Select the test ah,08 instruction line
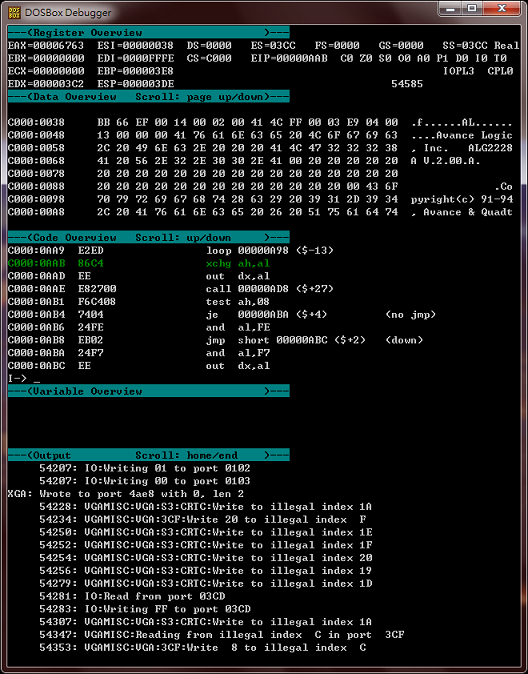The width and height of the screenshot is (528, 674). click(139, 302)
